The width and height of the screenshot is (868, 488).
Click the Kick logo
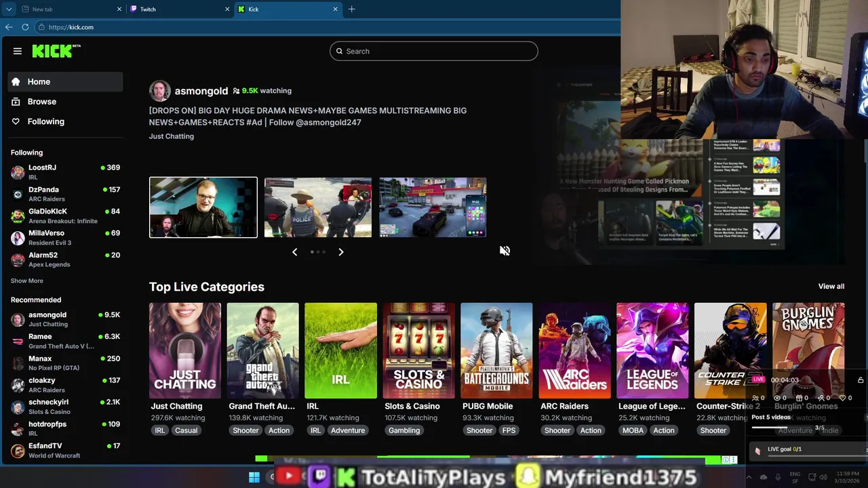click(x=56, y=51)
